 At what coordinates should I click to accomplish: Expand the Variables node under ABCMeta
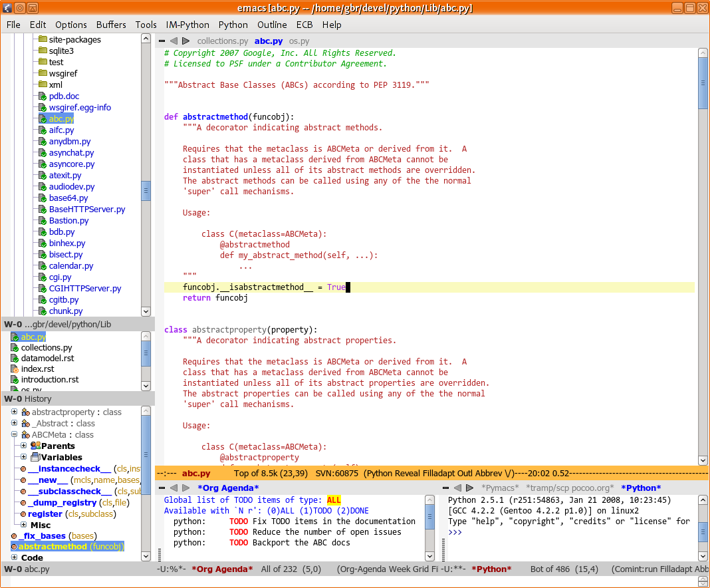(x=23, y=457)
